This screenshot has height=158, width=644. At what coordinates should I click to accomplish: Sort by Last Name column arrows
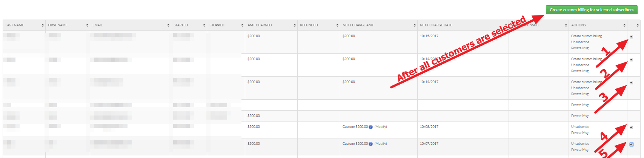[43, 25]
